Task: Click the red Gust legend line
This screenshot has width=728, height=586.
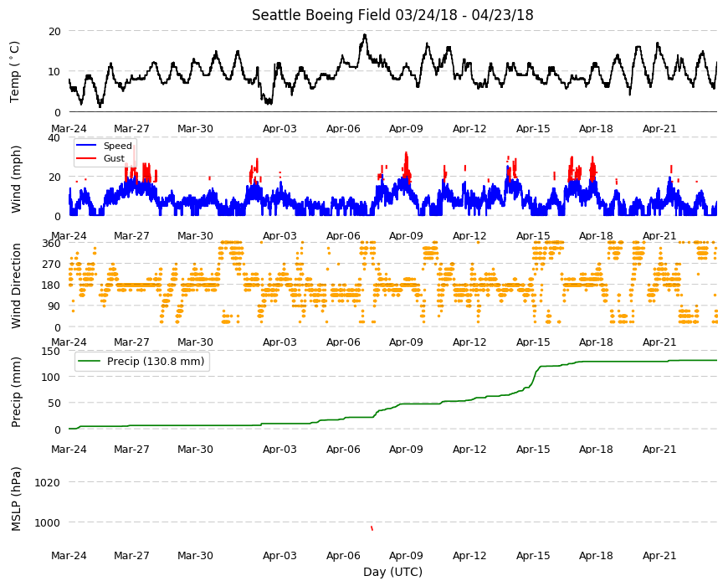Action: [86, 158]
